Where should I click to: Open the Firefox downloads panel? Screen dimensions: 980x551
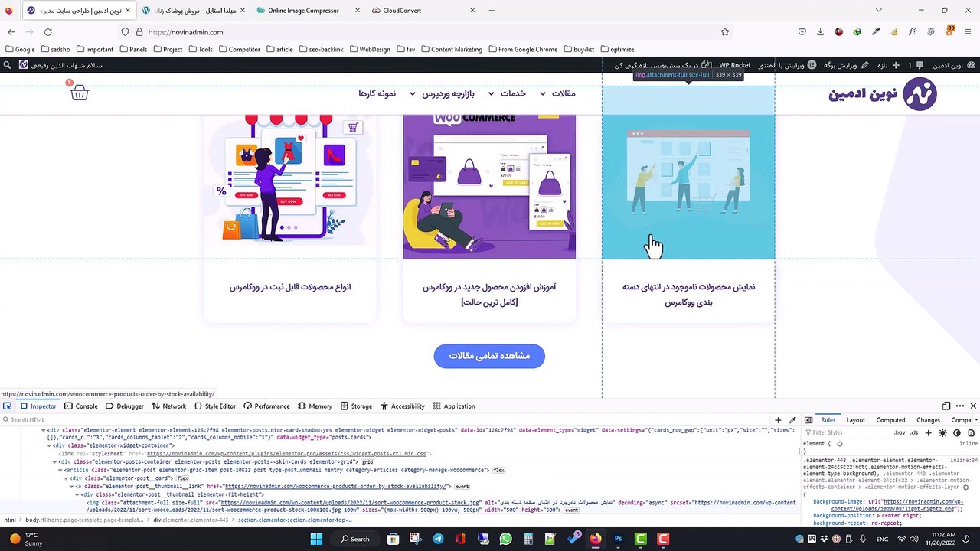tap(820, 32)
